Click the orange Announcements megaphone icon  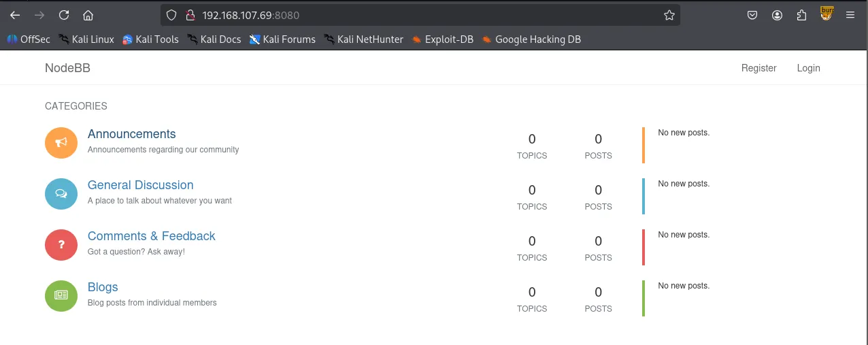[x=61, y=142]
